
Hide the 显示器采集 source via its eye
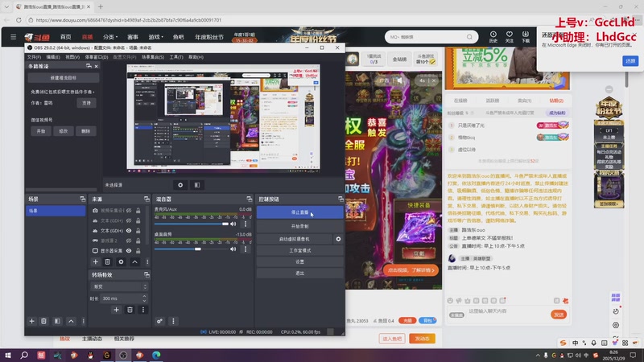point(129,251)
